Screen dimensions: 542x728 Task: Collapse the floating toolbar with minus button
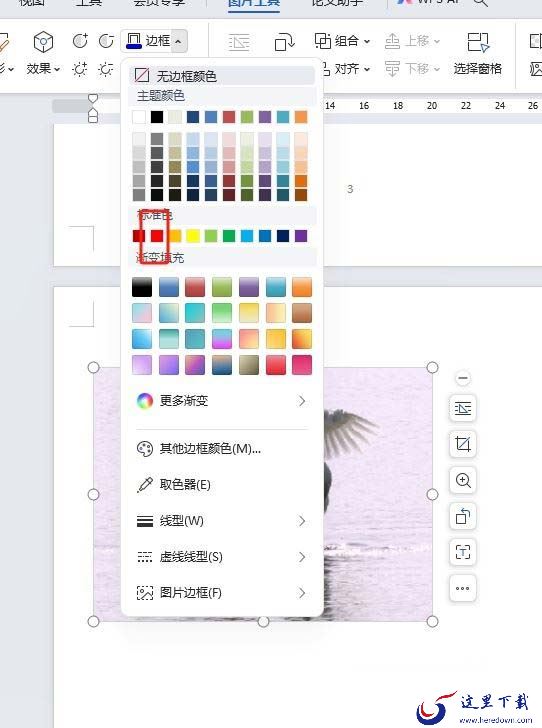[x=463, y=378]
